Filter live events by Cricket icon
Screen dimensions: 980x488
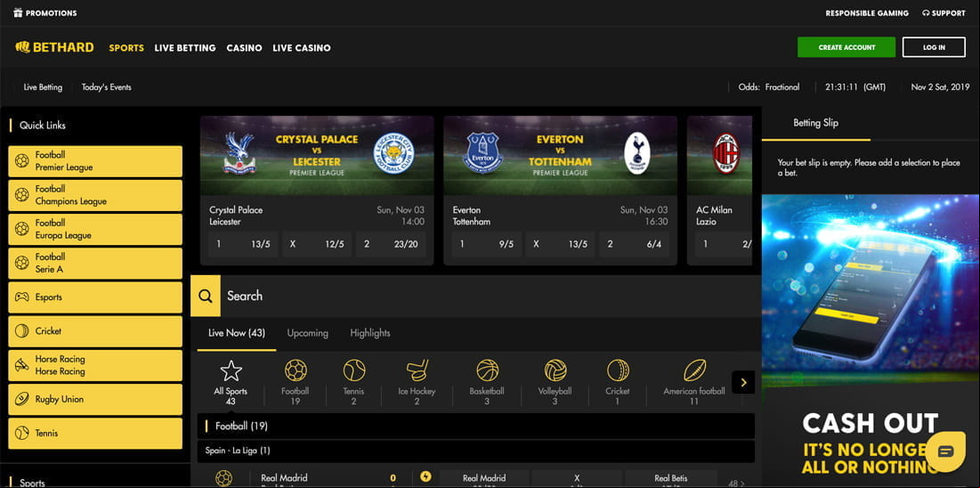pyautogui.click(x=618, y=370)
